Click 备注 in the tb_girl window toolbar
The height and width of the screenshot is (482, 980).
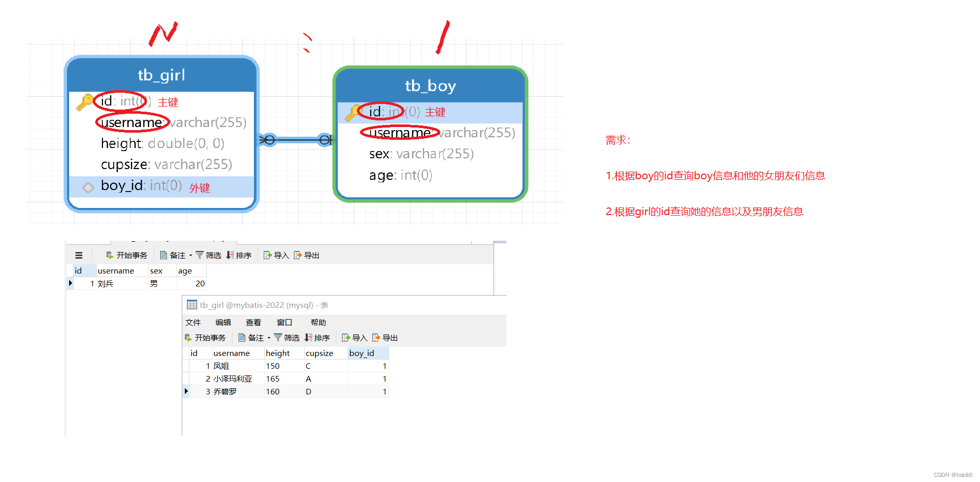(x=251, y=338)
